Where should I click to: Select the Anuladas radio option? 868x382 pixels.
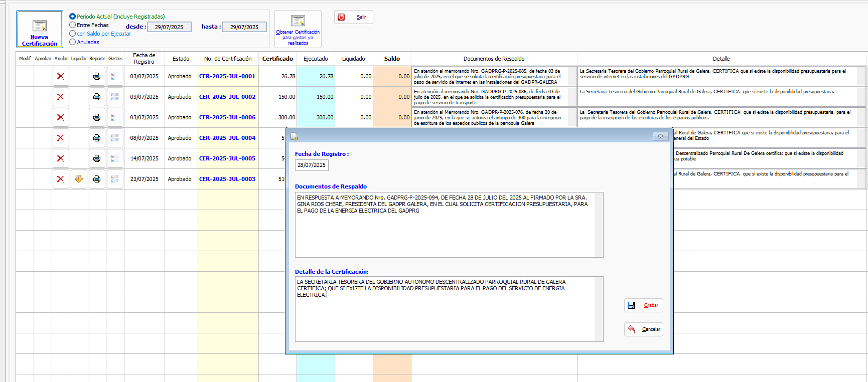[73, 42]
